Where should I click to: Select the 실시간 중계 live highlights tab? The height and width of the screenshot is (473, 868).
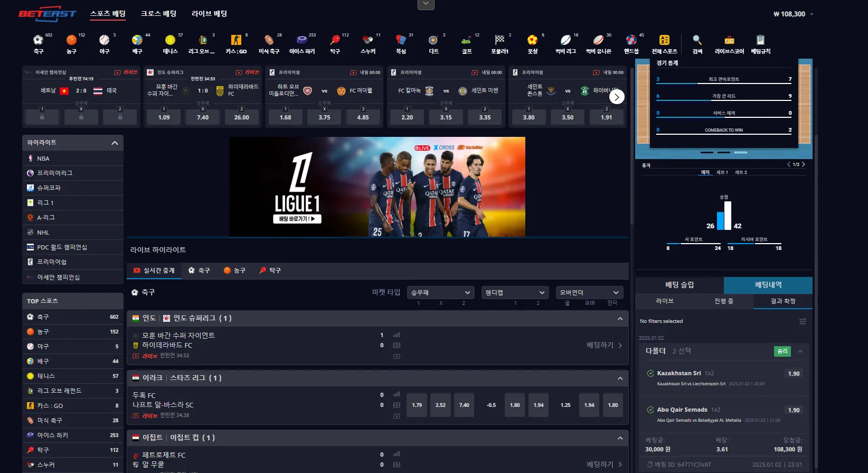pos(154,271)
